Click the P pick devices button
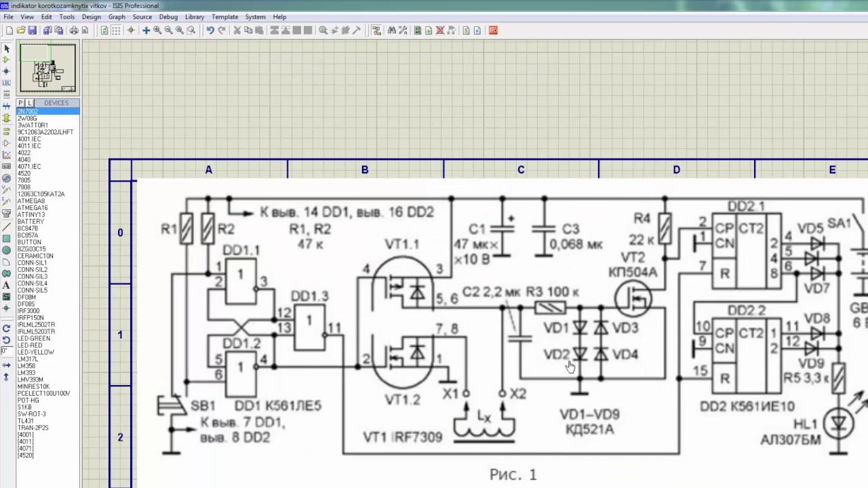Screen dimensions: 868x488 tap(21, 103)
